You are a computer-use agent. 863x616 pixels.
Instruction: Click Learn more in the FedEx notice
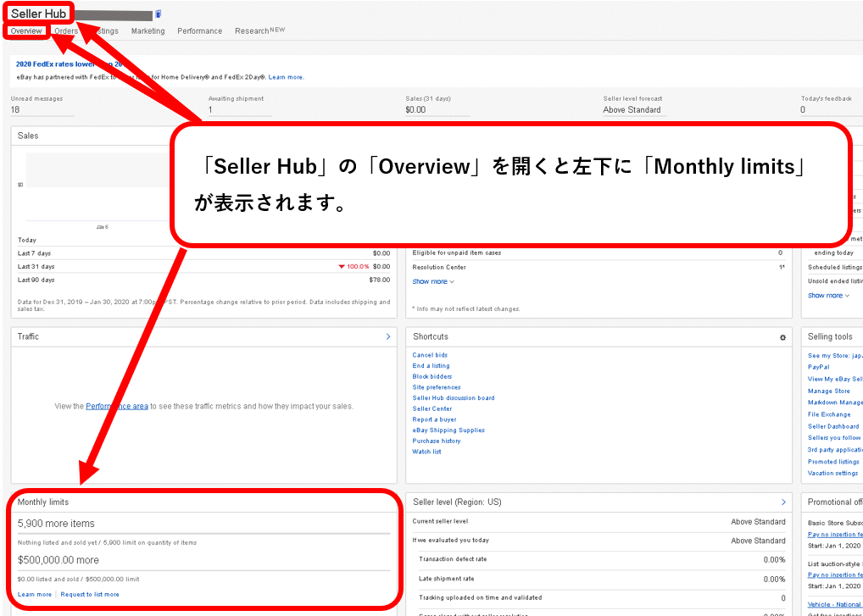pos(287,77)
